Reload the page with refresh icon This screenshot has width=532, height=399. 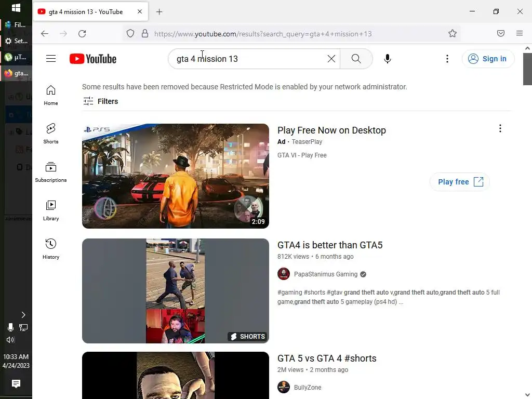coord(82,34)
